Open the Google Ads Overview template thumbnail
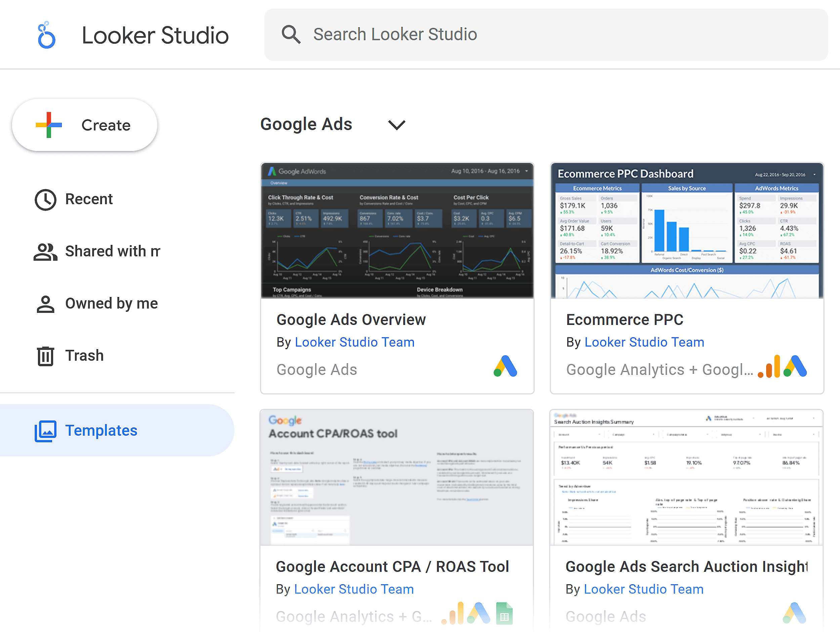 click(396, 230)
